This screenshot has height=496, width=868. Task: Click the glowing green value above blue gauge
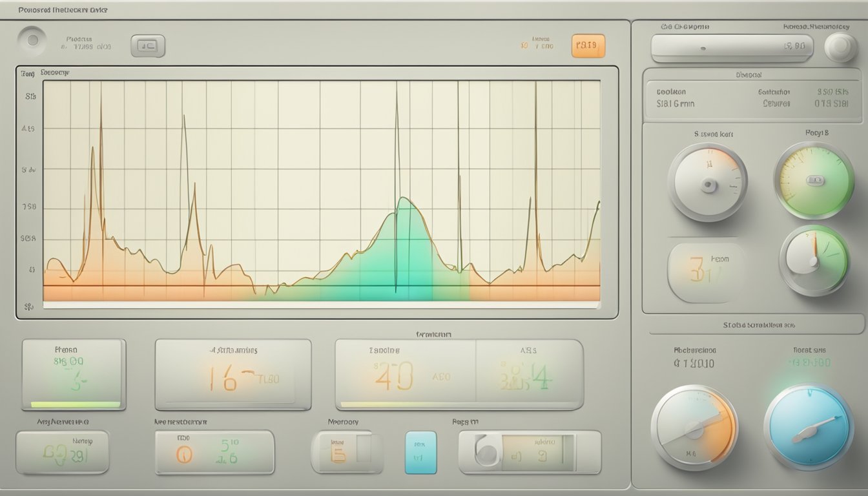809,363
